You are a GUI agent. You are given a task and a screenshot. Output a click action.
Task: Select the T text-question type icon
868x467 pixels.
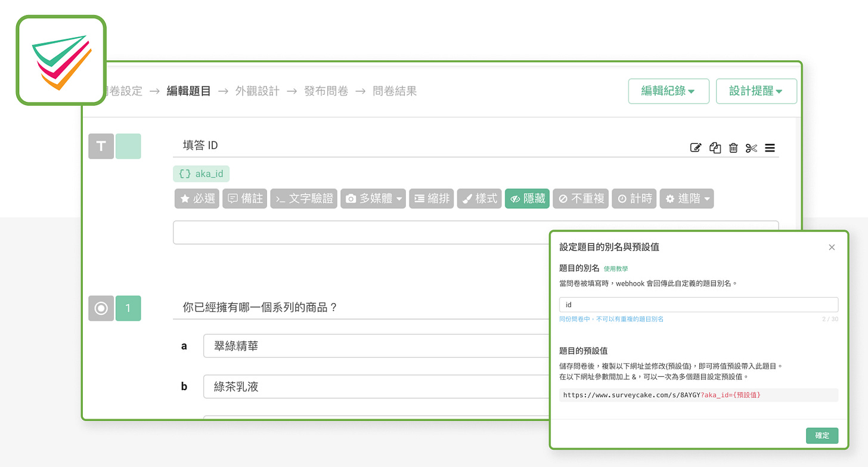[100, 146]
